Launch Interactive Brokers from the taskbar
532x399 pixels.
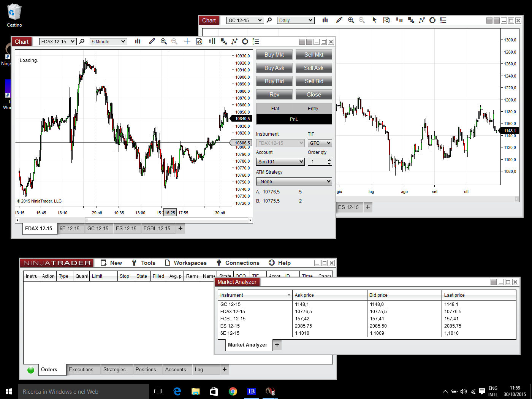[x=251, y=391]
